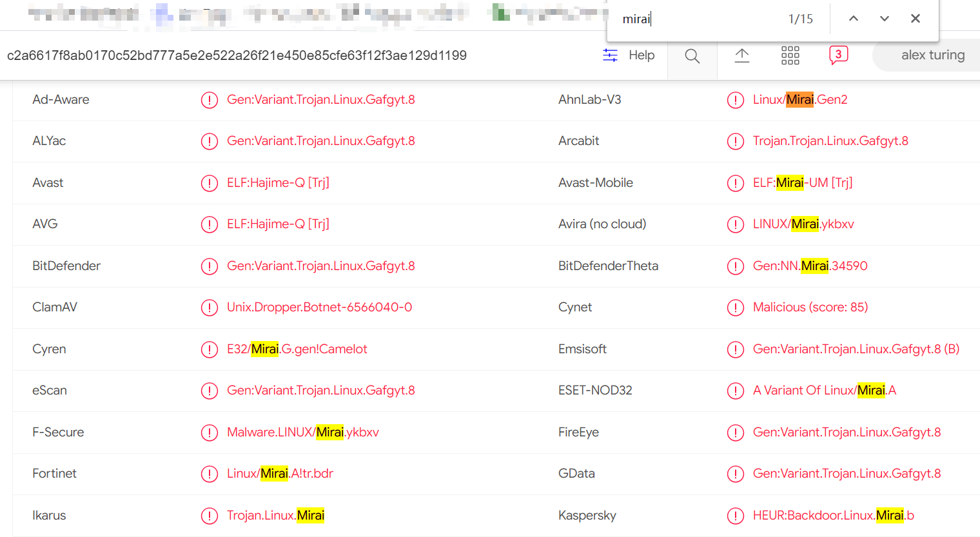This screenshot has height=537, width=980.
Task: Select the ELF:Mirai-UM [Trj] detection
Action: (803, 183)
